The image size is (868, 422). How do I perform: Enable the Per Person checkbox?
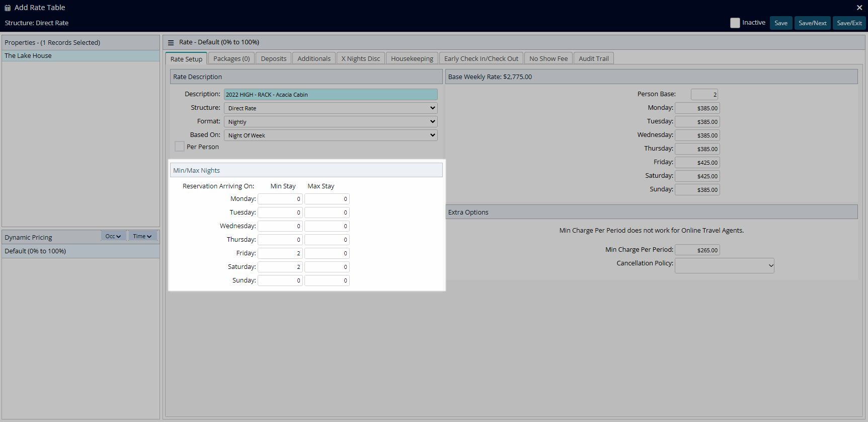click(180, 147)
